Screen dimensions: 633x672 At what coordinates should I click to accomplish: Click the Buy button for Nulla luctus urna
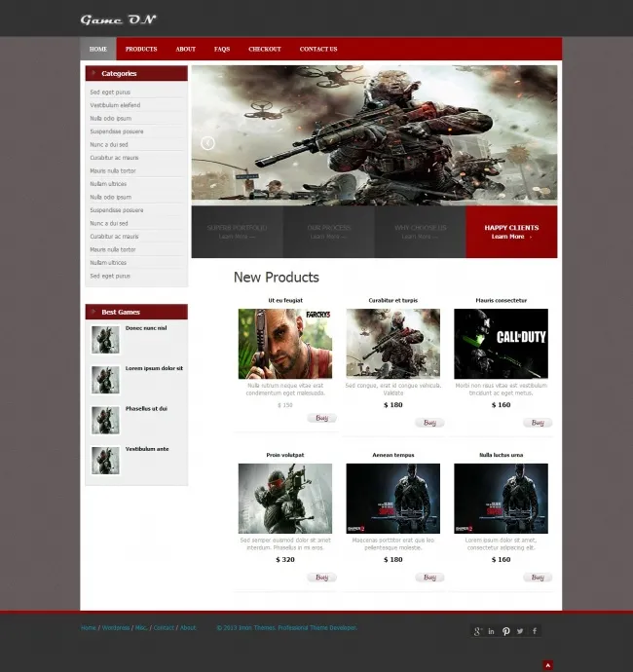[538, 578]
